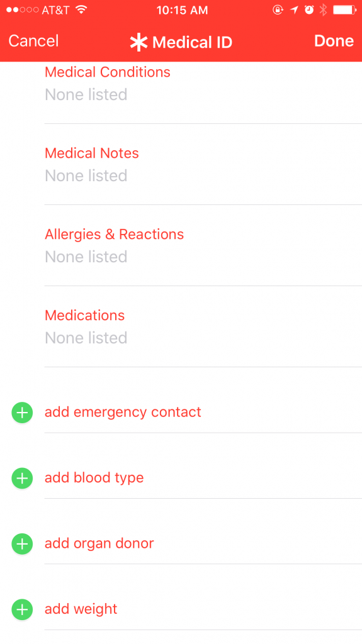Tap the green plus beside add blood type
The height and width of the screenshot is (644, 362).
pyautogui.click(x=22, y=478)
